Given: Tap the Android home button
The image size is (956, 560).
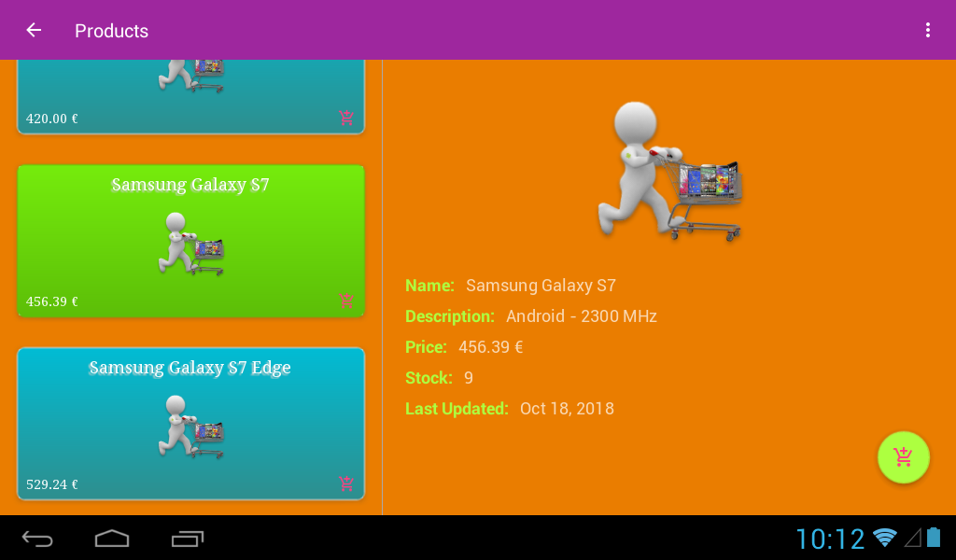Looking at the screenshot, I should pyautogui.click(x=112, y=539).
